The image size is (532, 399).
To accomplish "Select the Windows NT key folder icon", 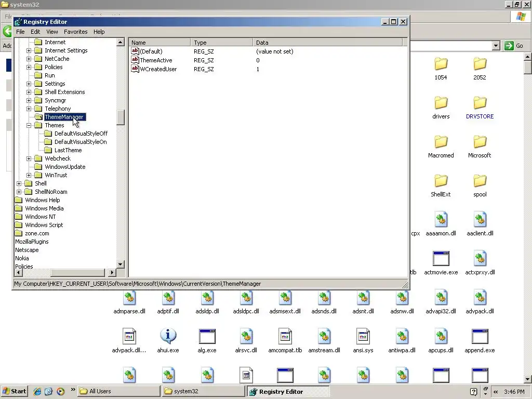I will coord(19,217).
